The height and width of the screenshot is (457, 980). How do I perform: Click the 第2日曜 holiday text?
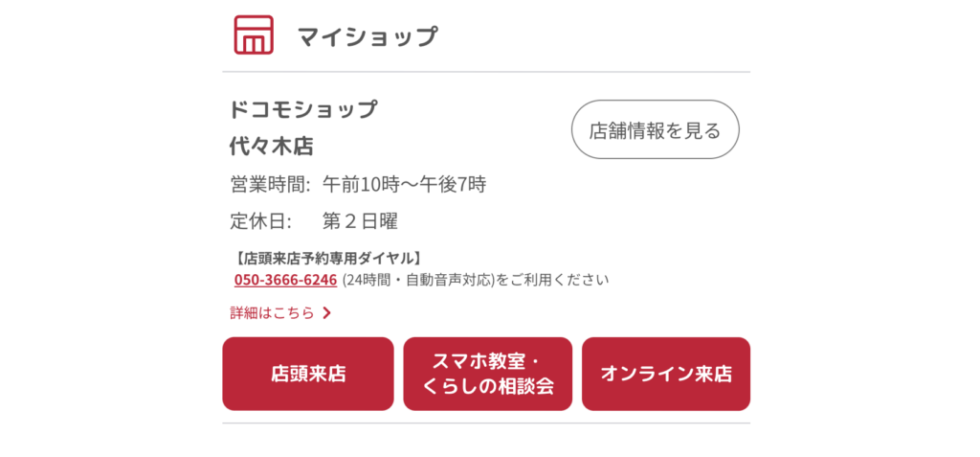[x=360, y=221]
